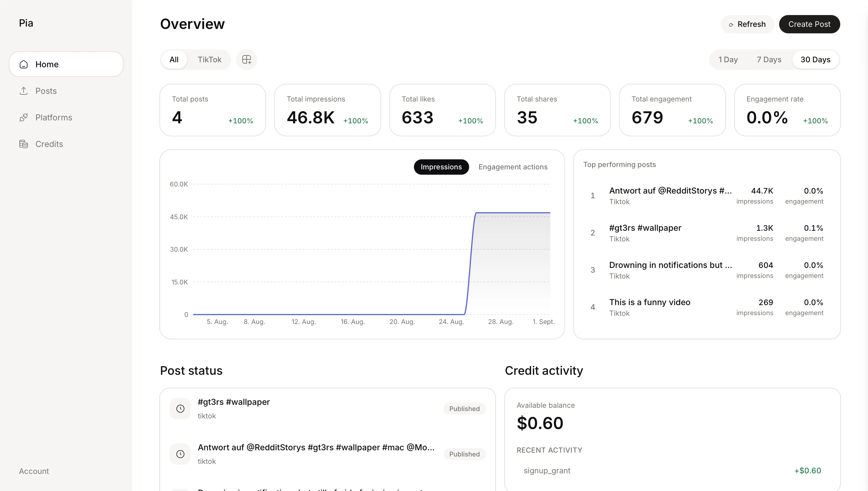Viewport: 868px width, 491px height.
Task: Click the 604 impressions figure
Action: tap(766, 265)
